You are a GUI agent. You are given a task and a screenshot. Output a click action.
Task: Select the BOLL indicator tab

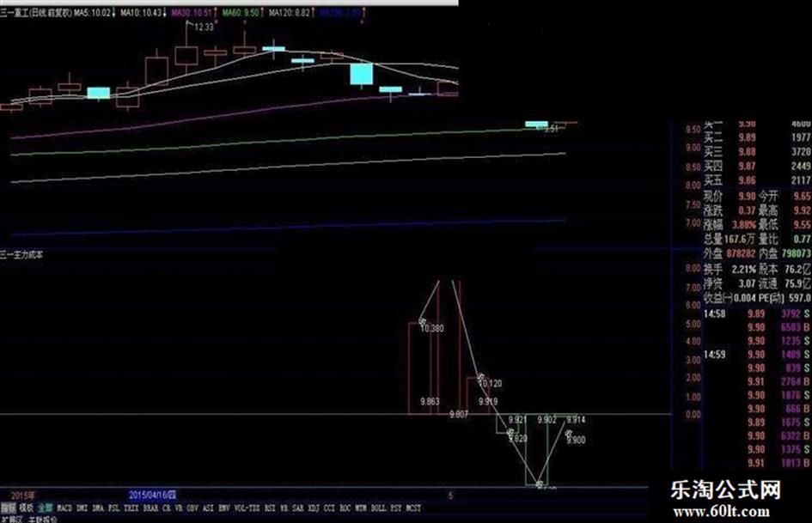pos(379,508)
